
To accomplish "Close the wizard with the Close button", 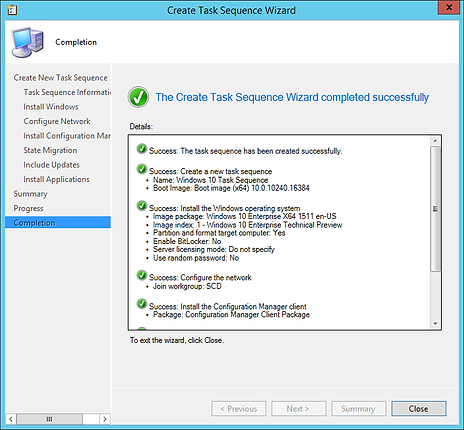I will click(x=419, y=409).
